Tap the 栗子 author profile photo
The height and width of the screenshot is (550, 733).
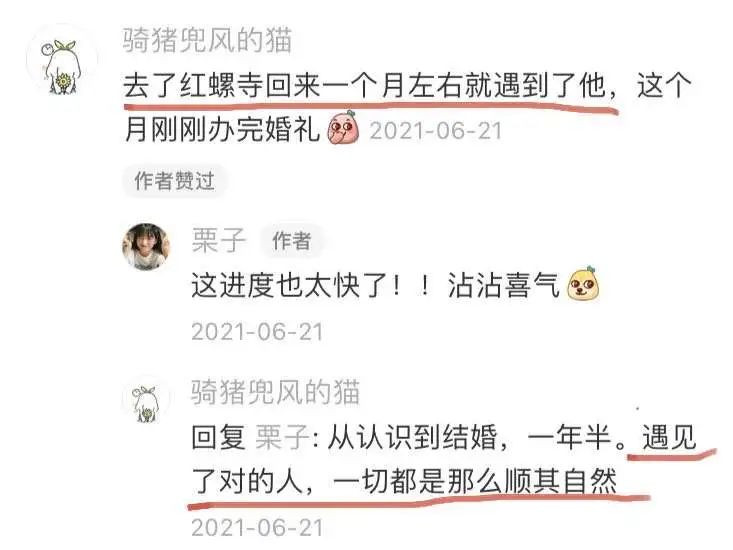coord(146,247)
